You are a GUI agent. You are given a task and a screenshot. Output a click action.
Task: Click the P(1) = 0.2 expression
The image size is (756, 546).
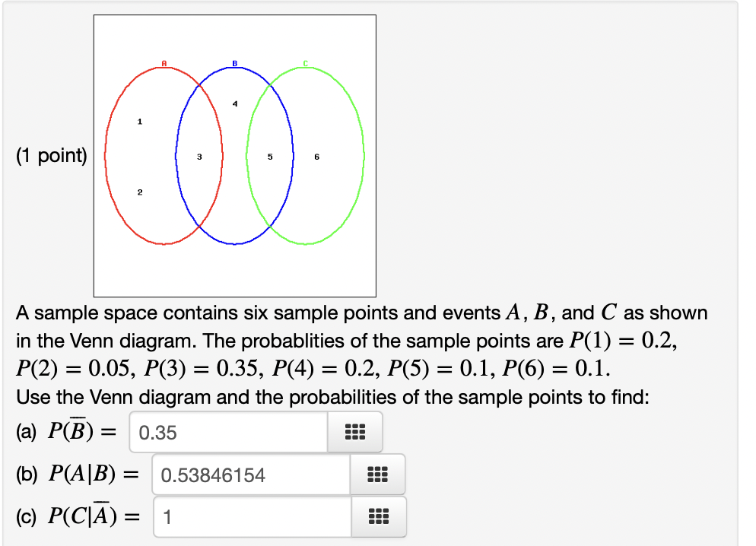click(621, 340)
